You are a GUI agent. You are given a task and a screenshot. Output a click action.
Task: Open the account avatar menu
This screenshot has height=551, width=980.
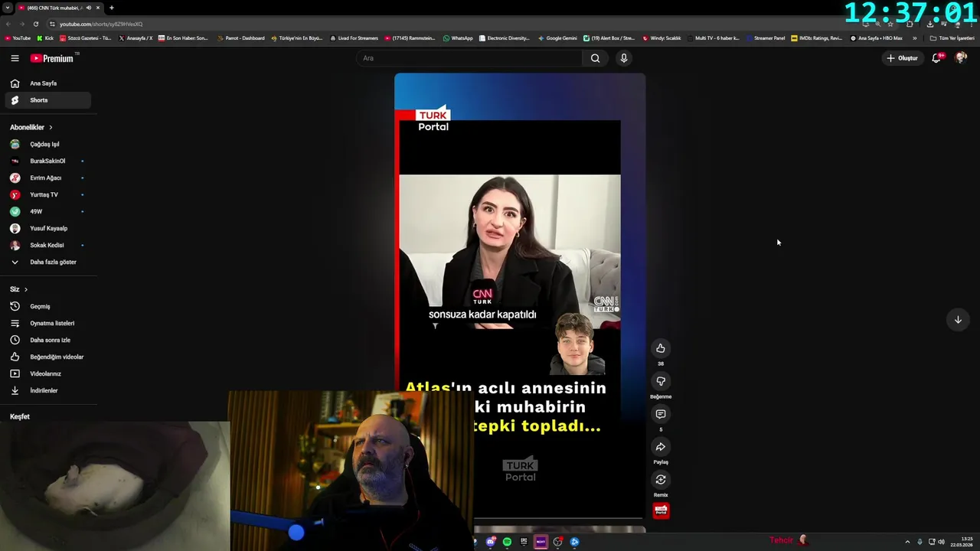[961, 58]
